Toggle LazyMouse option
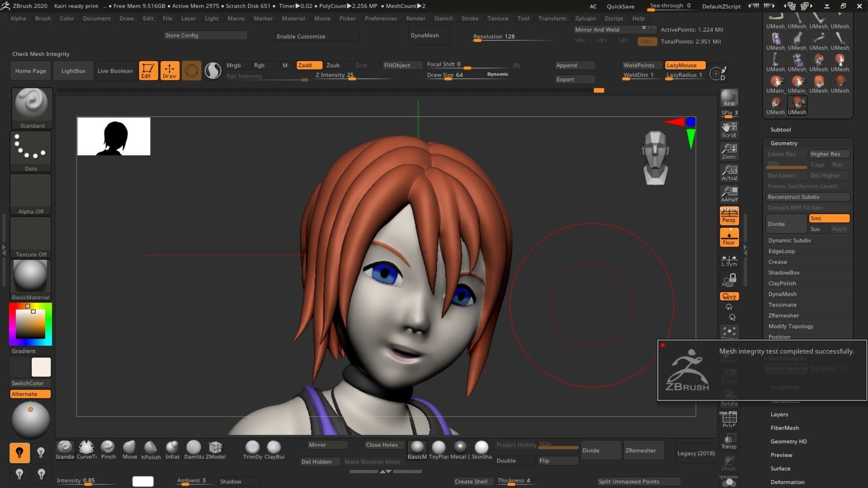Viewport: 868px width, 488px height. click(685, 65)
